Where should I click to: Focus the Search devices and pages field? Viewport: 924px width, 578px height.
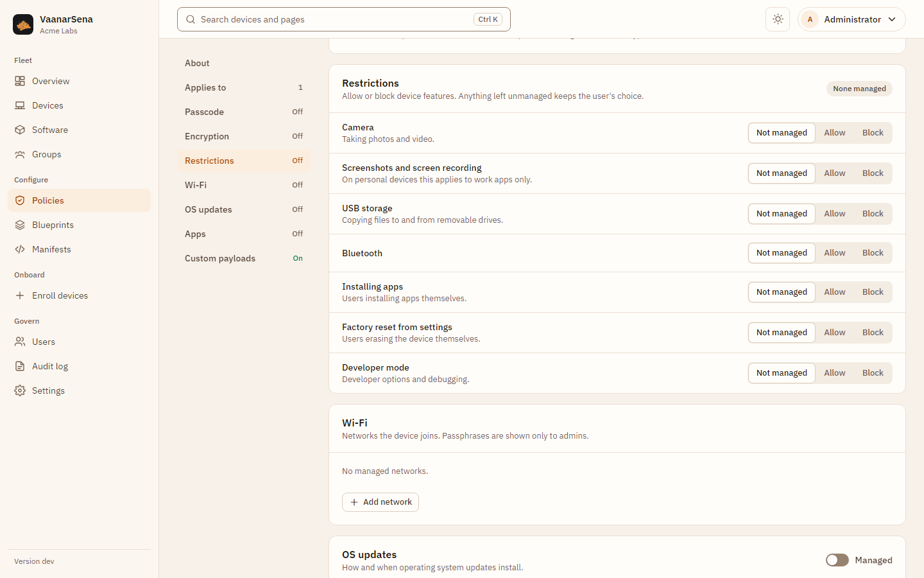point(344,19)
